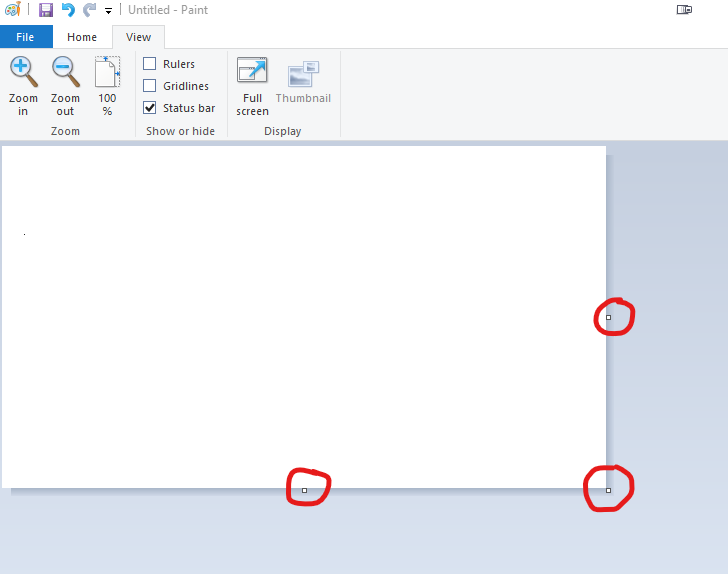The image size is (728, 574).
Task: Click the Paint app icon in title bar
Action: click(x=13, y=9)
